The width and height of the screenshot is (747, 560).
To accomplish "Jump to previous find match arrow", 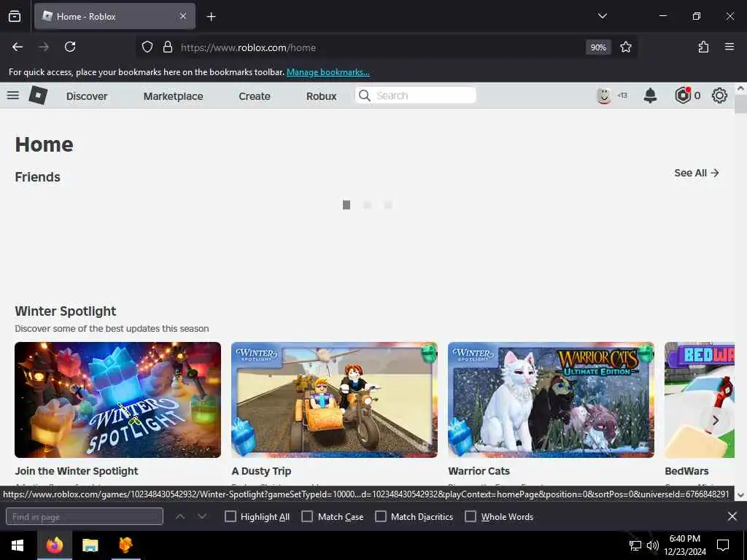I will pyautogui.click(x=180, y=516).
